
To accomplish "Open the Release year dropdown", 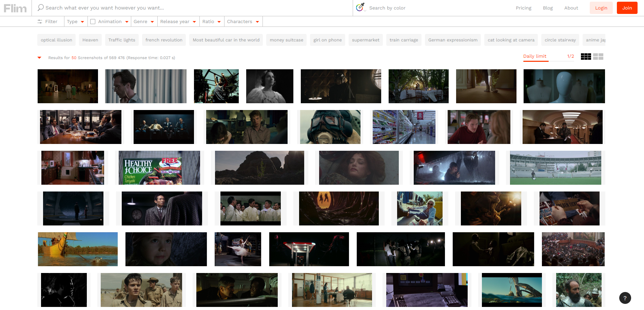I will (178, 21).
